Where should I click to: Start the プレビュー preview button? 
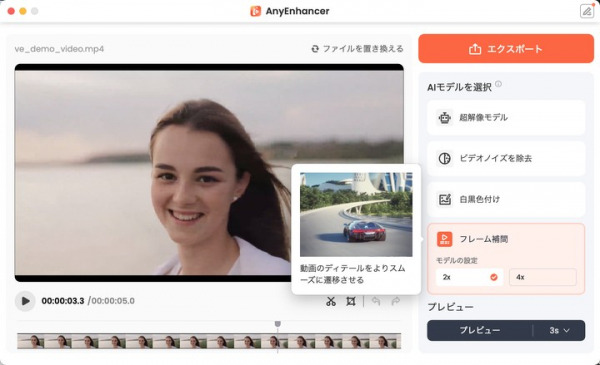(480, 331)
